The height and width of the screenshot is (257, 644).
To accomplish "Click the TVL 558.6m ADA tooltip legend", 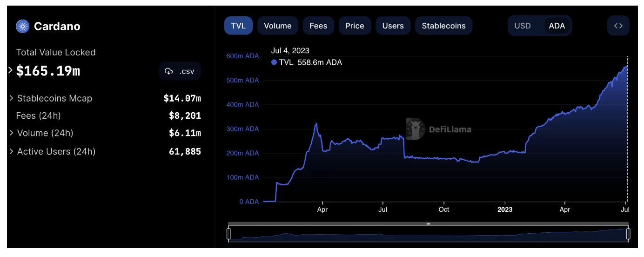I will pyautogui.click(x=307, y=62).
